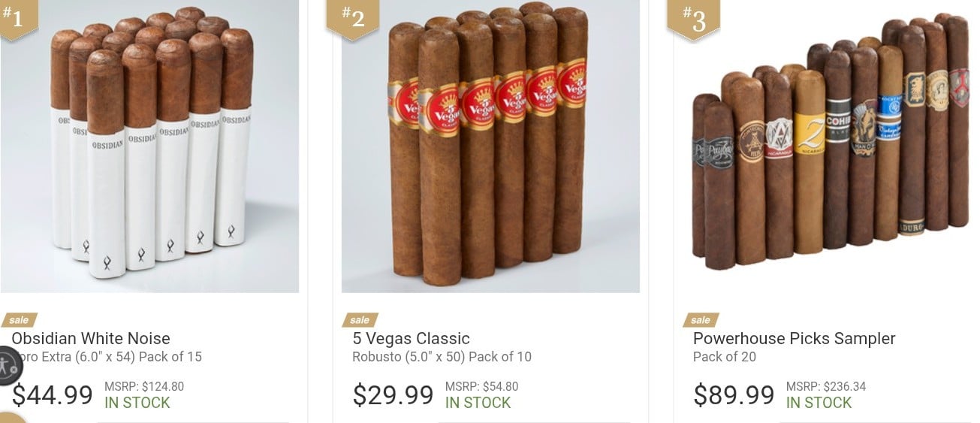Click IN STOCK label under MSRP $236.34

coord(819,403)
